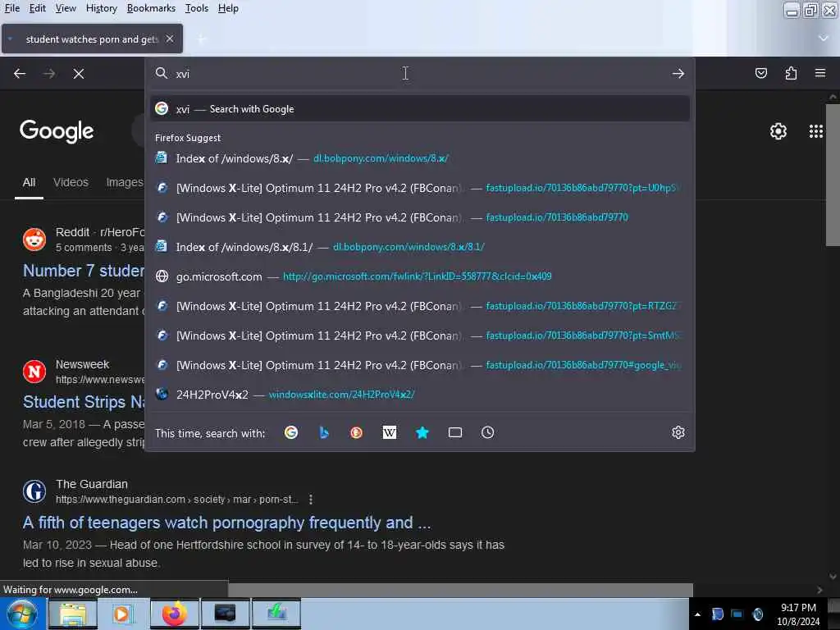Screen dimensions: 840x630
Task: Open the Windows Start orb
Action: click(x=21, y=614)
